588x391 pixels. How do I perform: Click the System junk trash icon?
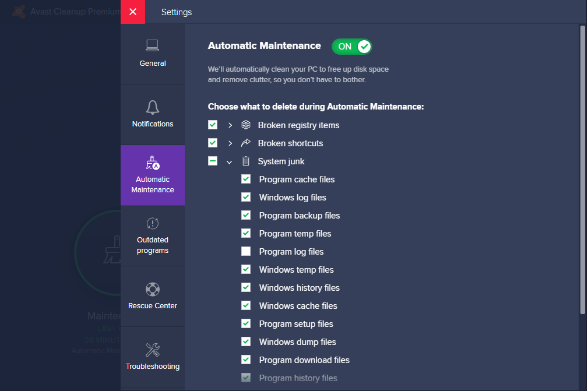245,161
